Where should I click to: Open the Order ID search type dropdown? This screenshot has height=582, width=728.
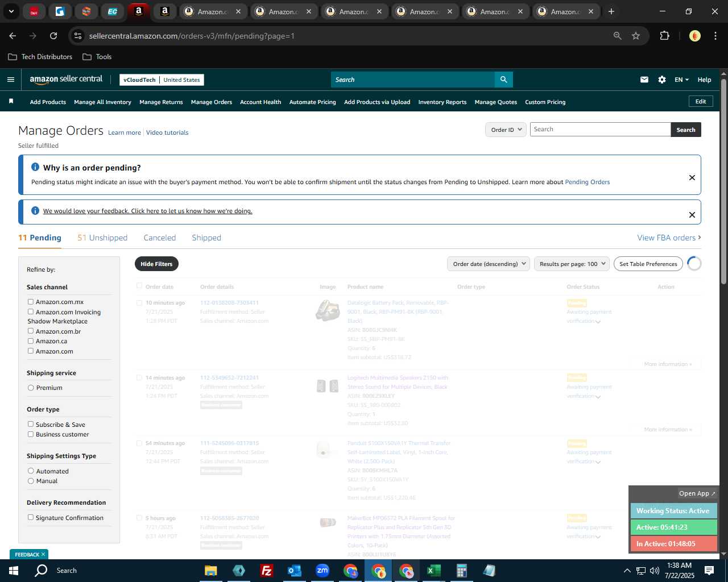pyautogui.click(x=506, y=130)
